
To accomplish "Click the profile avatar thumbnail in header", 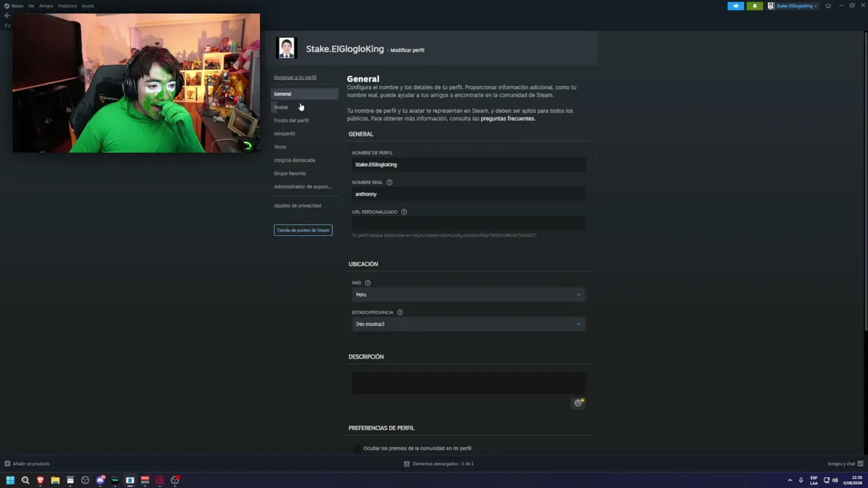I will (x=287, y=48).
